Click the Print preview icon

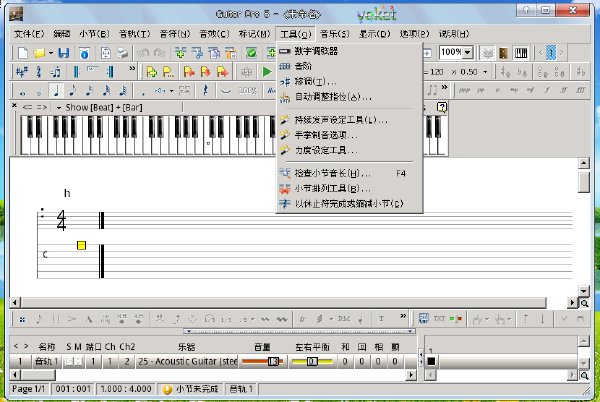tap(106, 53)
